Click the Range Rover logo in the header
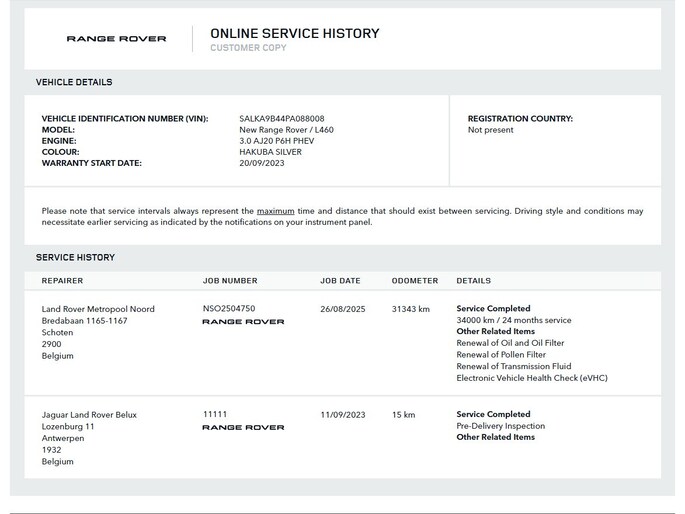The height and width of the screenshot is (514, 685). (x=116, y=39)
